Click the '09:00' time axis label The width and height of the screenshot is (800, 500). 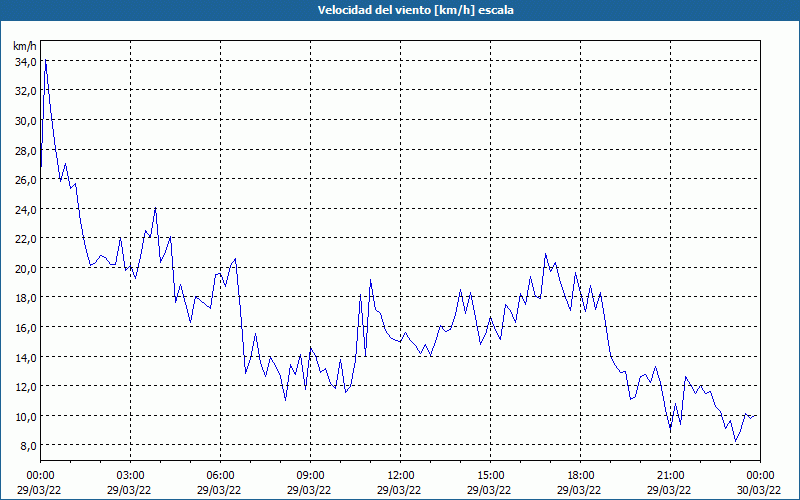click(310, 476)
